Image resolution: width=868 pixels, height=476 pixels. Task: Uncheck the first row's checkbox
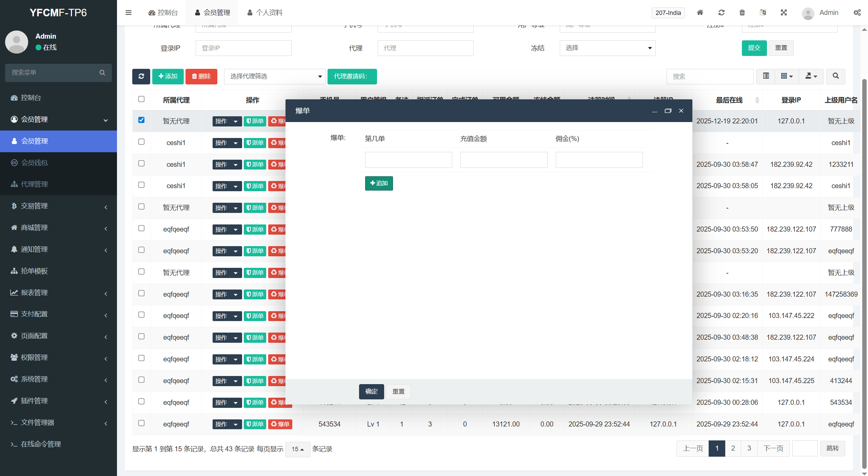point(141,120)
